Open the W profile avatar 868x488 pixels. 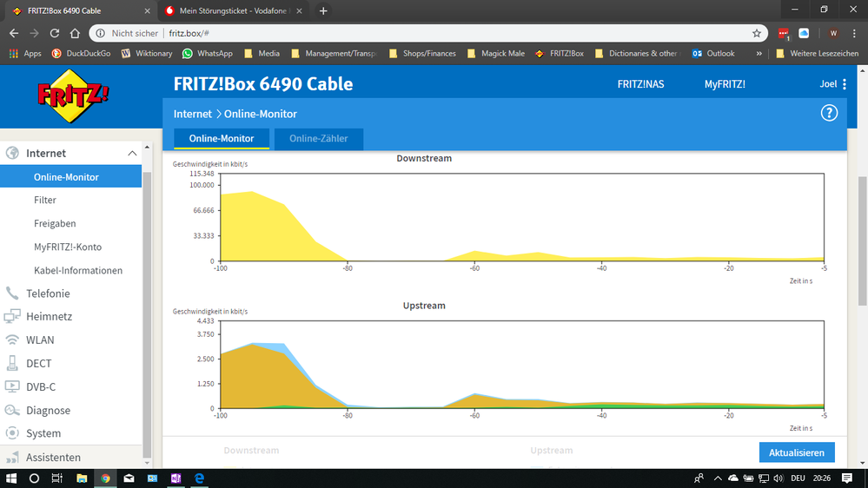click(833, 33)
